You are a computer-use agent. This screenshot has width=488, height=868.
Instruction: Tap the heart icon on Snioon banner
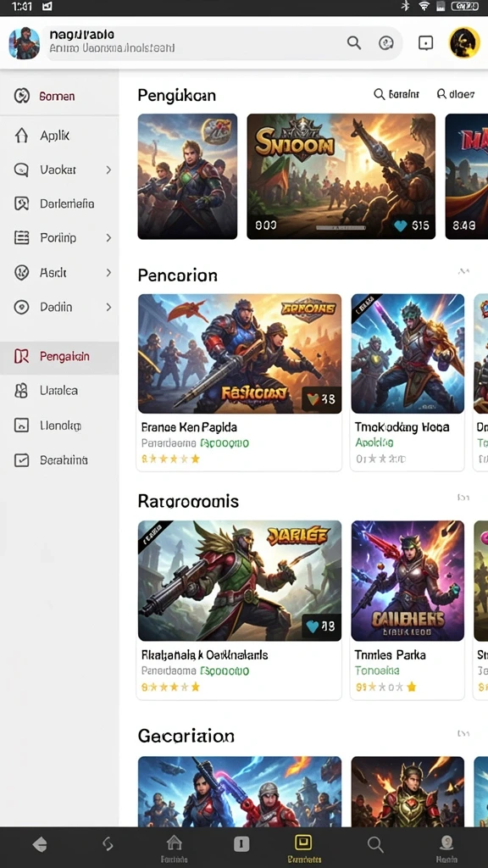pos(401,225)
